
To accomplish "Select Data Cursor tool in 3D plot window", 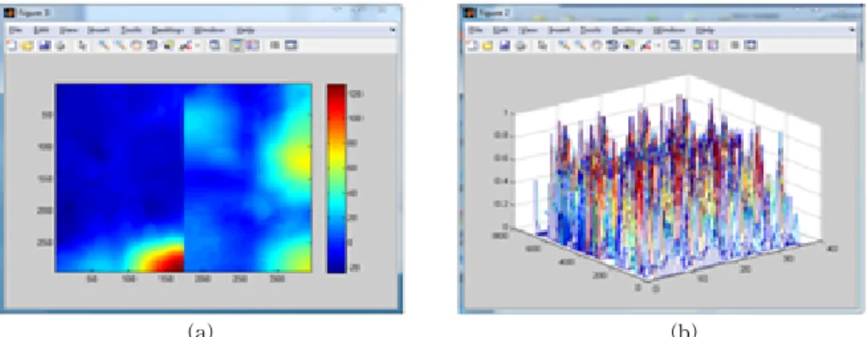I will tap(629, 46).
